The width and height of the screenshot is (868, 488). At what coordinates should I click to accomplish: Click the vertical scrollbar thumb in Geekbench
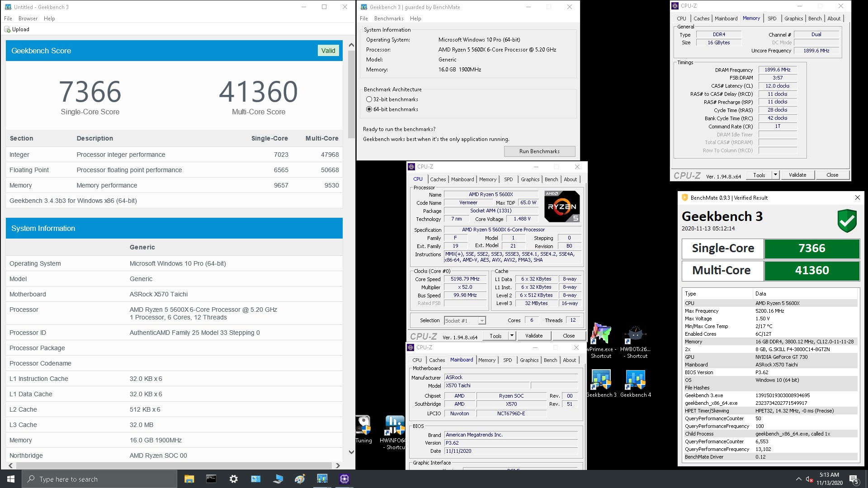click(351, 95)
